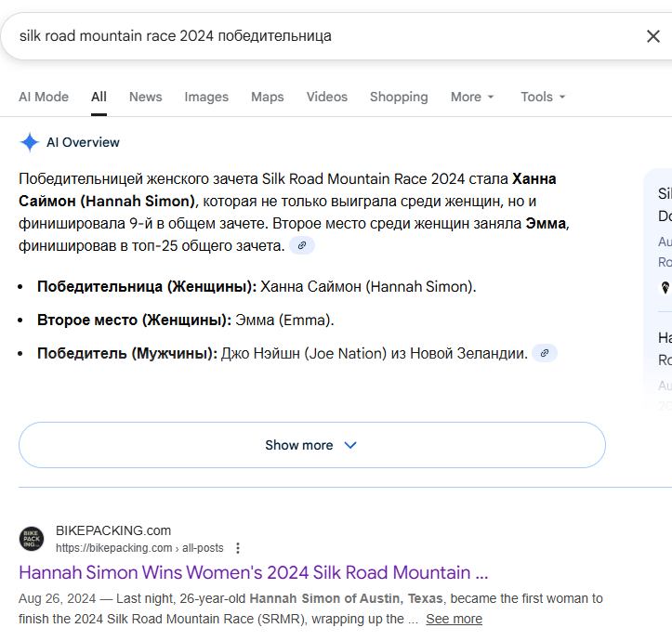
Task: Open the Tools dropdown
Action: pos(543,97)
